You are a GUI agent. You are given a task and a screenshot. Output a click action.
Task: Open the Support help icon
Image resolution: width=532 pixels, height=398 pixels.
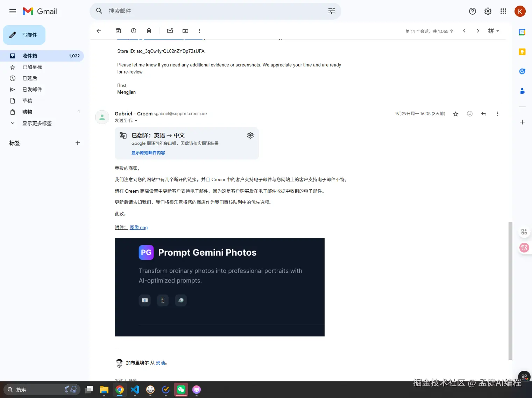pyautogui.click(x=473, y=11)
